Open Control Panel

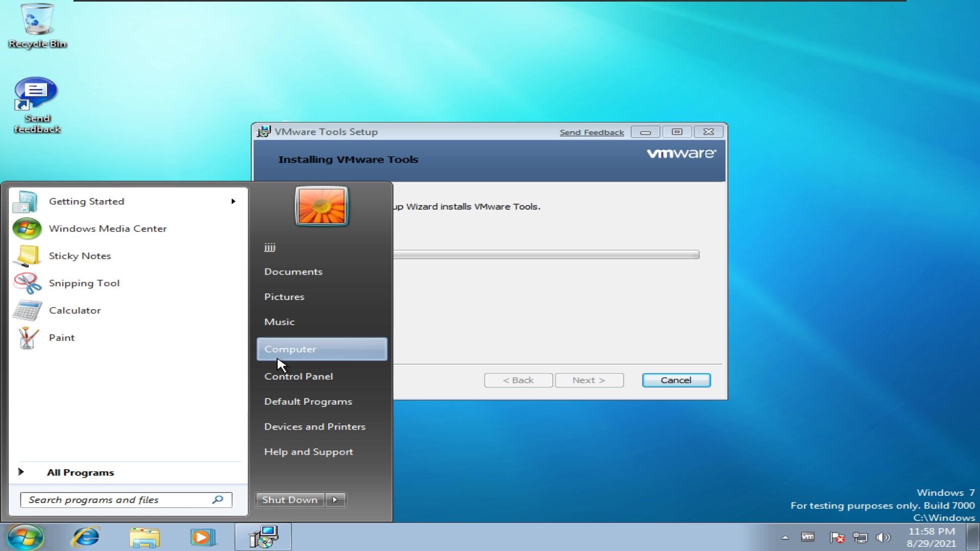pos(322,377)
